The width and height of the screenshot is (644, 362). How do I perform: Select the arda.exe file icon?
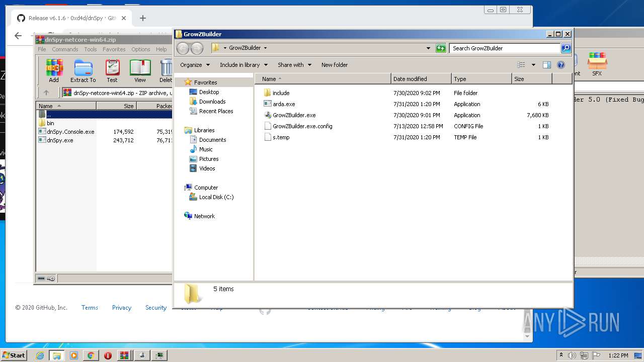point(268,104)
